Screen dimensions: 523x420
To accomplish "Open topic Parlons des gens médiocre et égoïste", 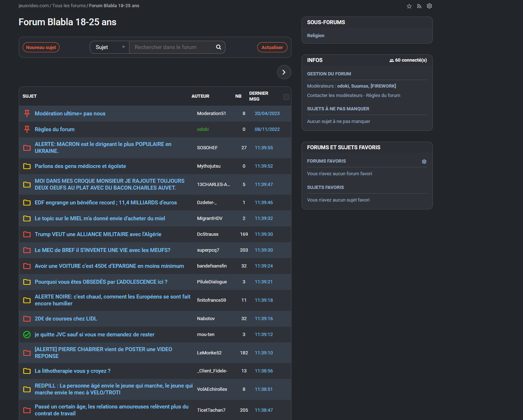I will 80,166.
